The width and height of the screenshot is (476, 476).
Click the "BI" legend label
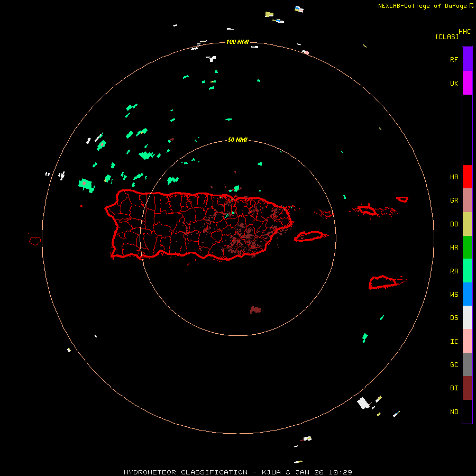pos(454,388)
